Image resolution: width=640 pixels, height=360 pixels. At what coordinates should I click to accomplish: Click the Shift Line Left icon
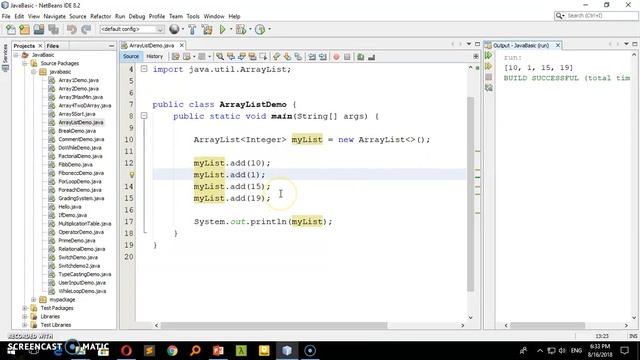[312, 57]
